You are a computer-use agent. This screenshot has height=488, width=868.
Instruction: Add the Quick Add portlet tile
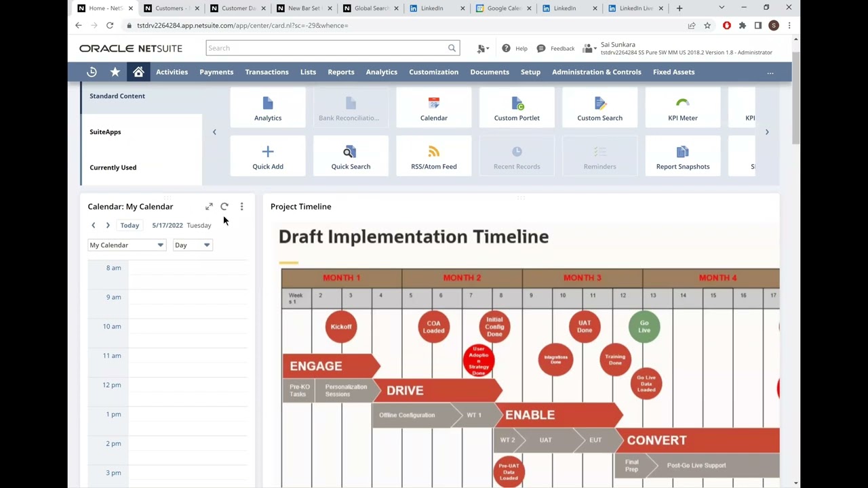268,157
